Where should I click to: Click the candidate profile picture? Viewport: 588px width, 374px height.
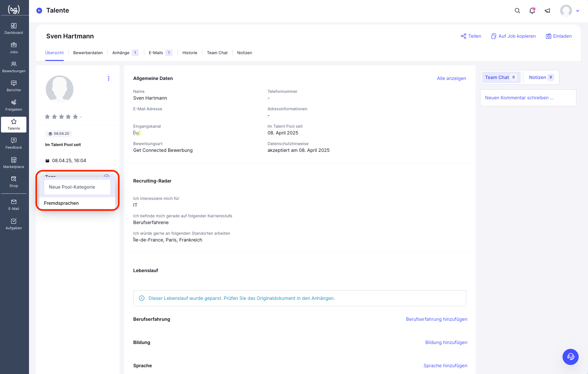click(60, 89)
